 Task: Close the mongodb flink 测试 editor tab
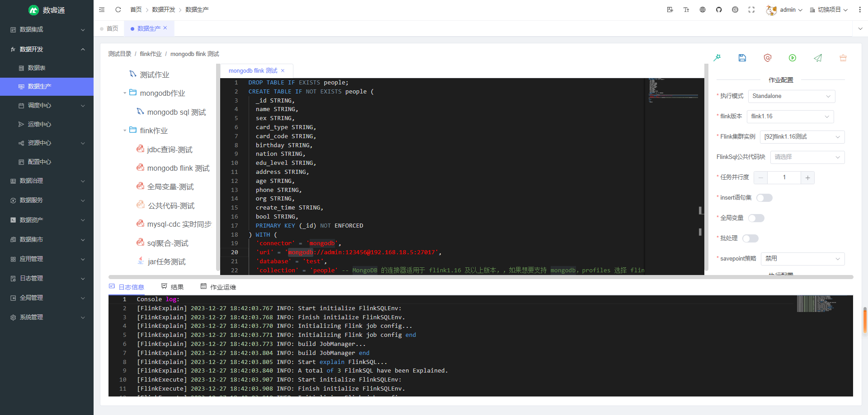[283, 70]
